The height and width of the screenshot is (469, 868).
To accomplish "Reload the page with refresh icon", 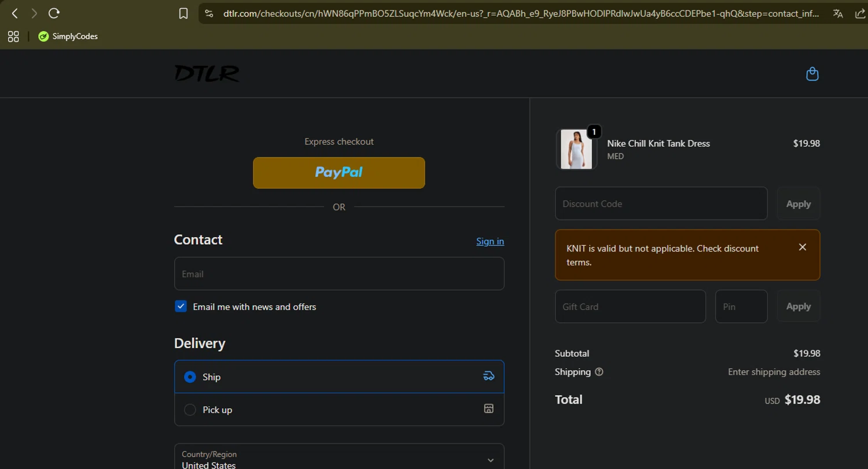I will pyautogui.click(x=54, y=13).
